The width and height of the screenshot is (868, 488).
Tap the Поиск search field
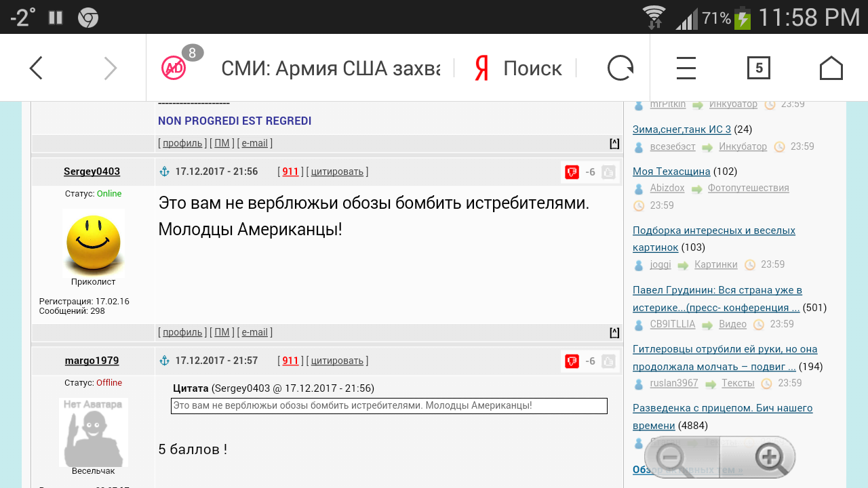532,68
